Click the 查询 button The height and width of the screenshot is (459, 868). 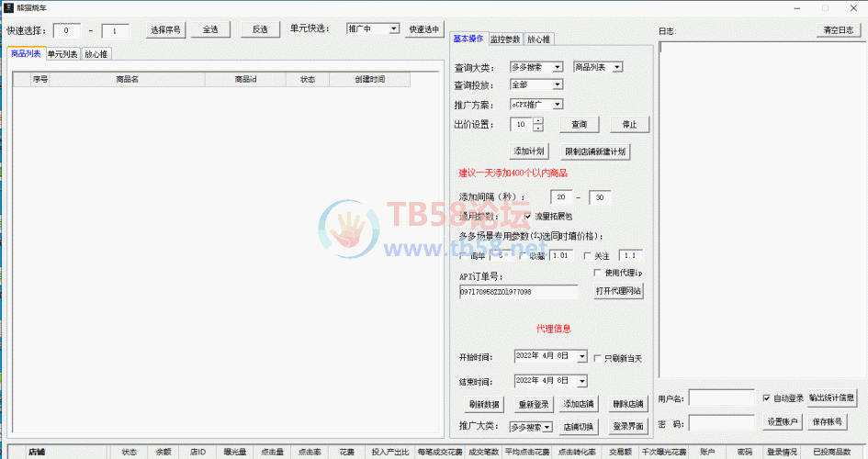click(580, 124)
